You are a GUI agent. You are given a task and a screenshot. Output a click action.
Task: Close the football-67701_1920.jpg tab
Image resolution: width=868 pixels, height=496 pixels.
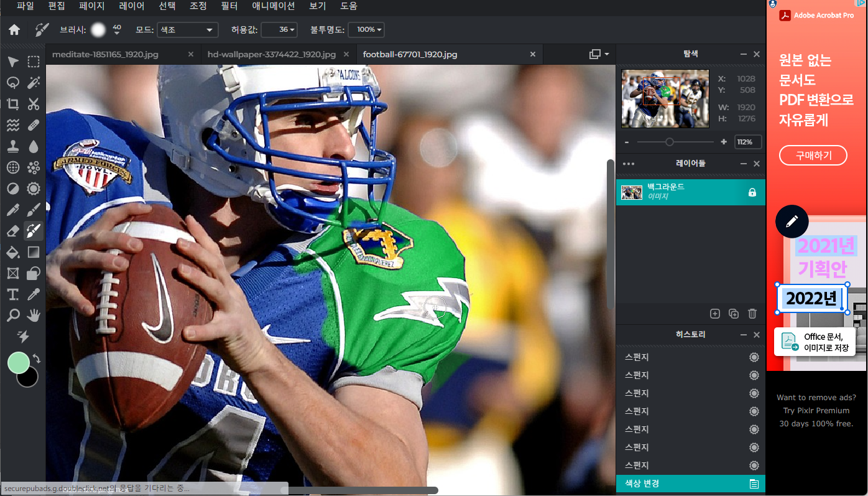(532, 54)
